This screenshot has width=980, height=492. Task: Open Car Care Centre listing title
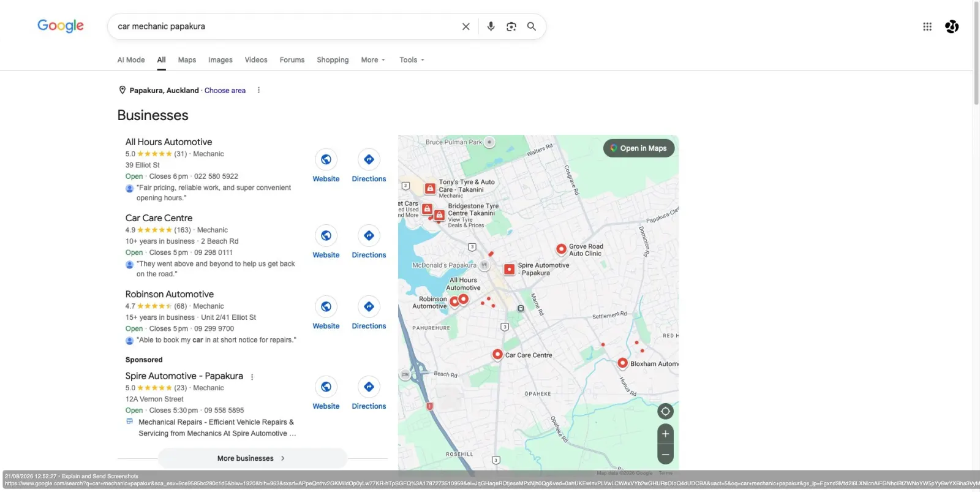[159, 218]
